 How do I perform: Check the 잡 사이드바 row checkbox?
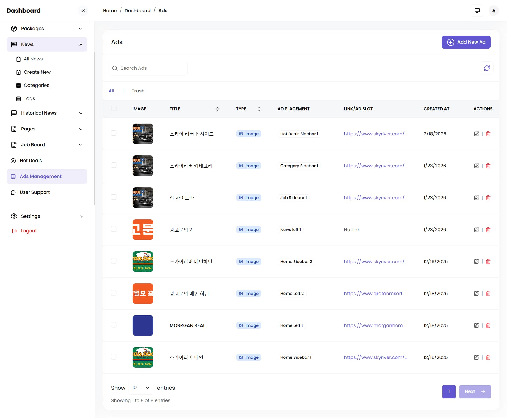point(114,197)
